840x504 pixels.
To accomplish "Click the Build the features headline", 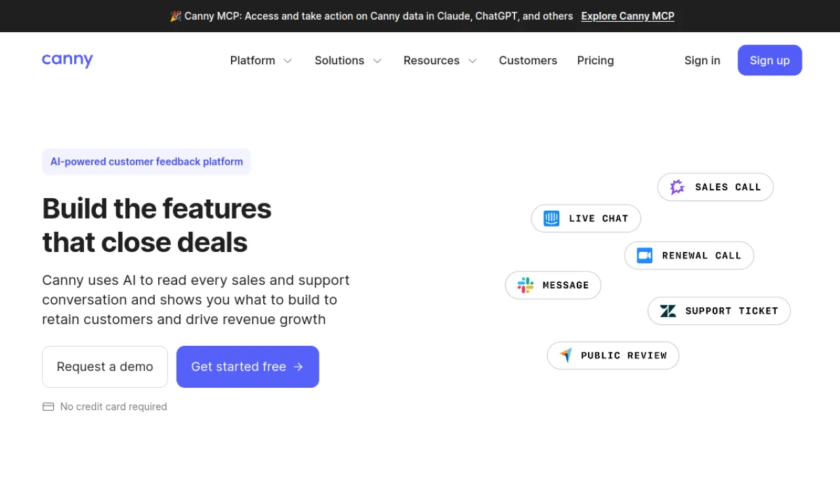I will coord(157,225).
